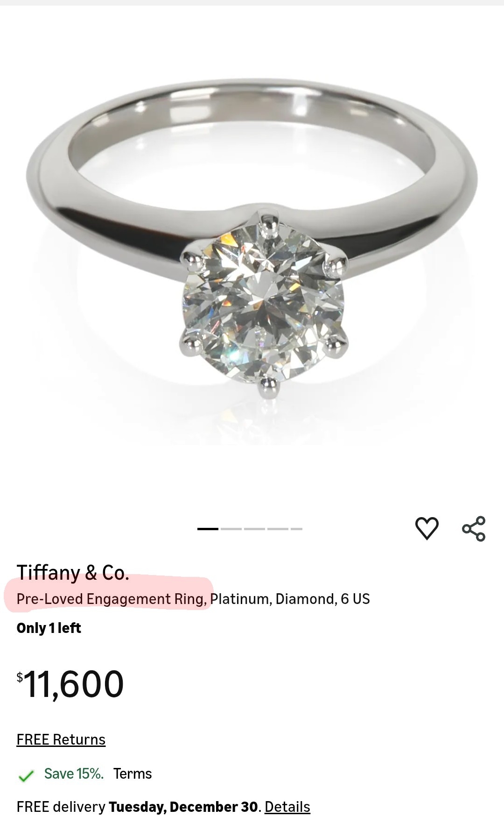The image size is (504, 817).
Task: Tap the $11,600 price
Action: point(70,684)
